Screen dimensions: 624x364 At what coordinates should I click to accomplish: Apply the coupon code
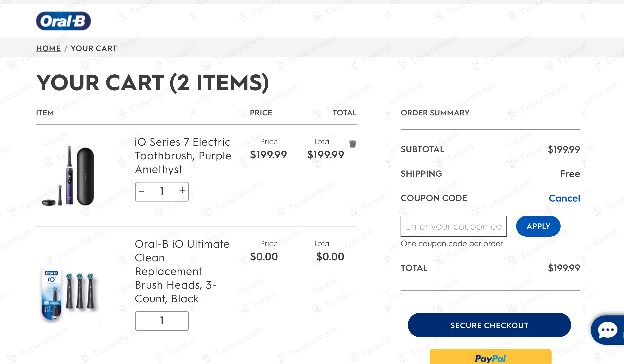pos(538,226)
